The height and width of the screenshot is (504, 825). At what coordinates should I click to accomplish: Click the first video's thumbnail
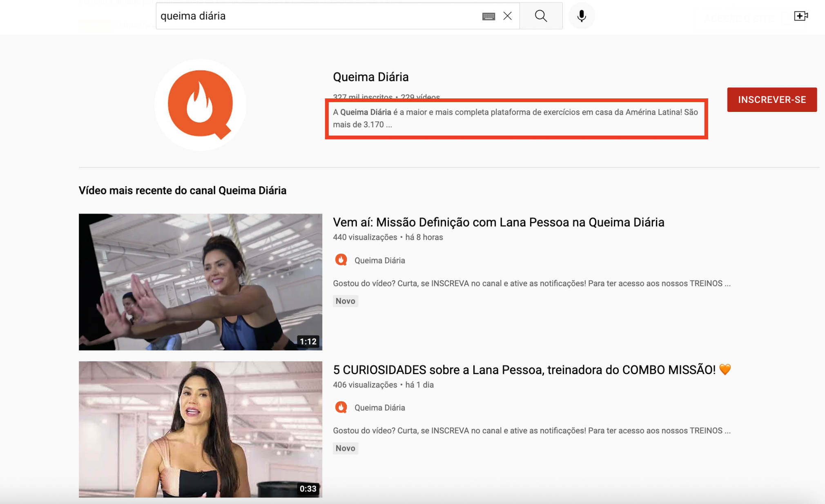(200, 282)
